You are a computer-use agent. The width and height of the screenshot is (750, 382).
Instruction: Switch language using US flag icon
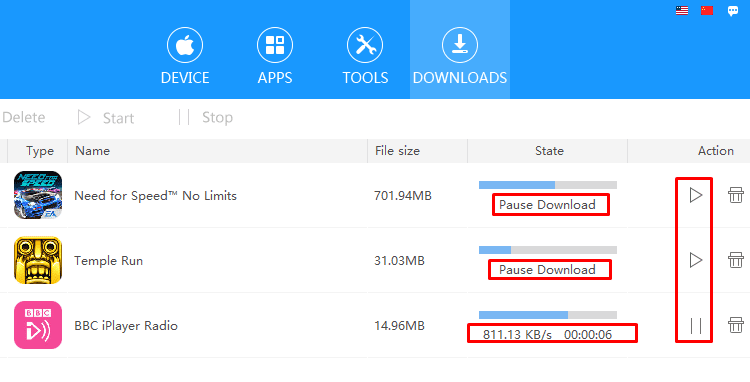tap(682, 11)
